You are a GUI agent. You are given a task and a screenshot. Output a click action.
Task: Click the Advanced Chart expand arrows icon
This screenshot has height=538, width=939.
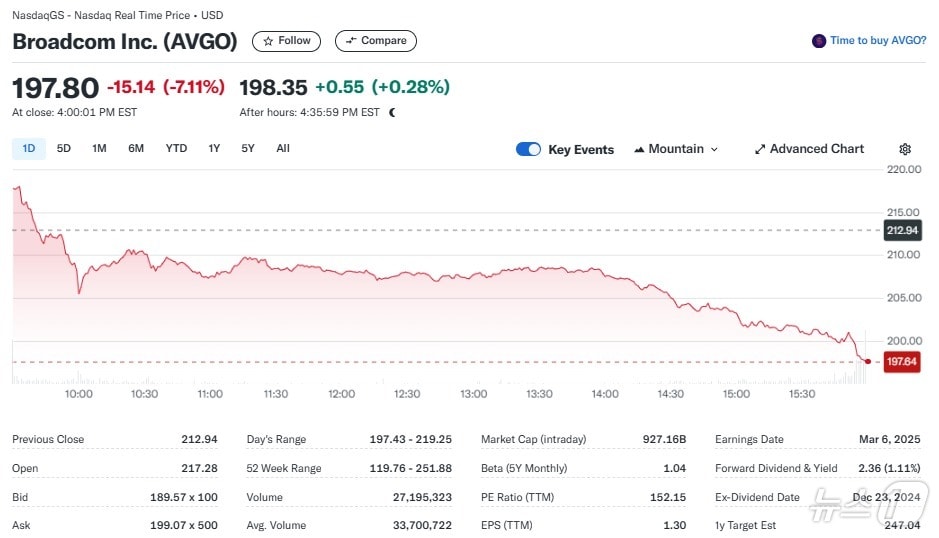pyautogui.click(x=760, y=149)
